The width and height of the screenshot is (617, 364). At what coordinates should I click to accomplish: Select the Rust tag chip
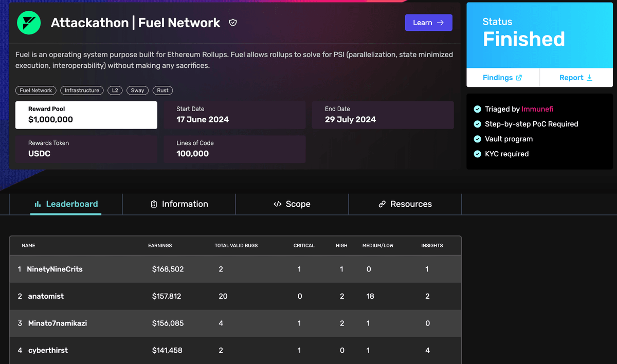(x=163, y=90)
